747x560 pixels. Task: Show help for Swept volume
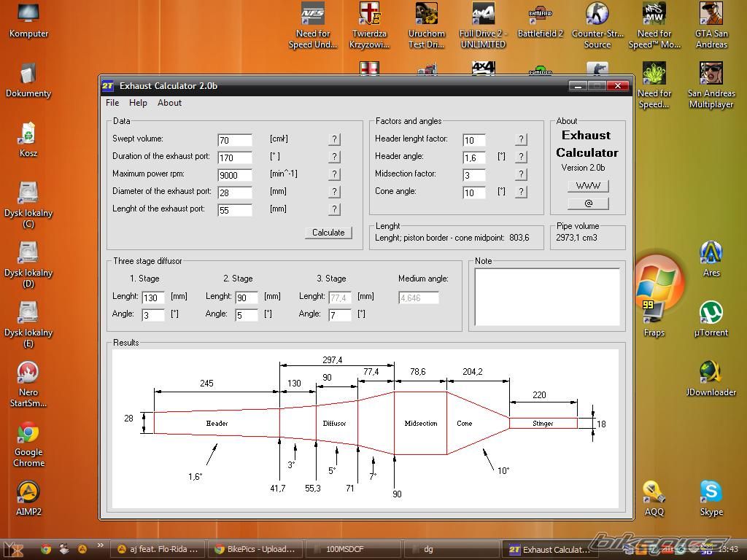click(x=334, y=139)
